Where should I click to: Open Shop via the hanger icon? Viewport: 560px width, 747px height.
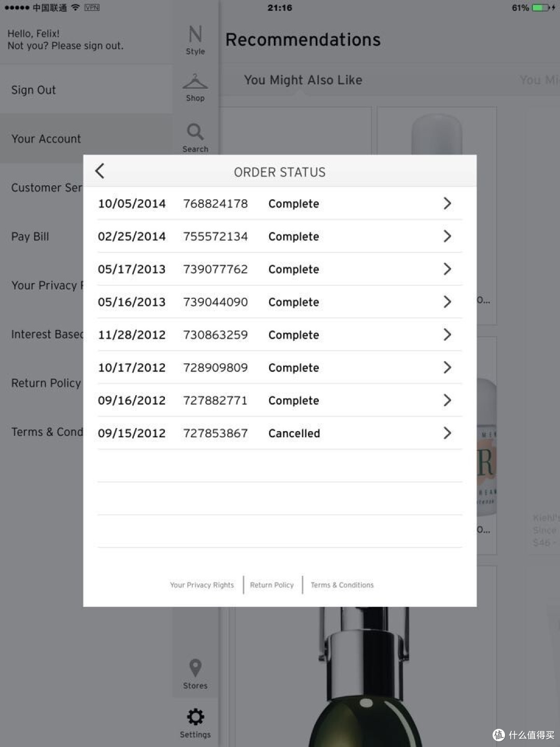[x=195, y=82]
